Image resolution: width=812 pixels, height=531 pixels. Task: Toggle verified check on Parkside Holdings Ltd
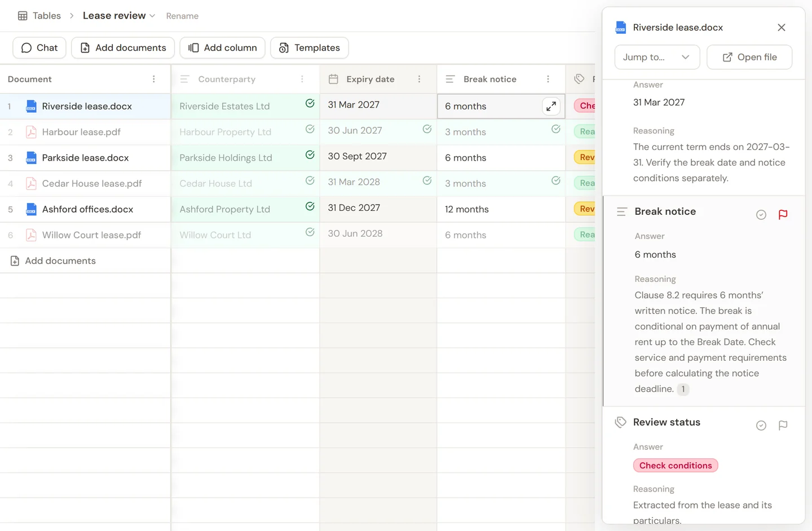(x=310, y=155)
